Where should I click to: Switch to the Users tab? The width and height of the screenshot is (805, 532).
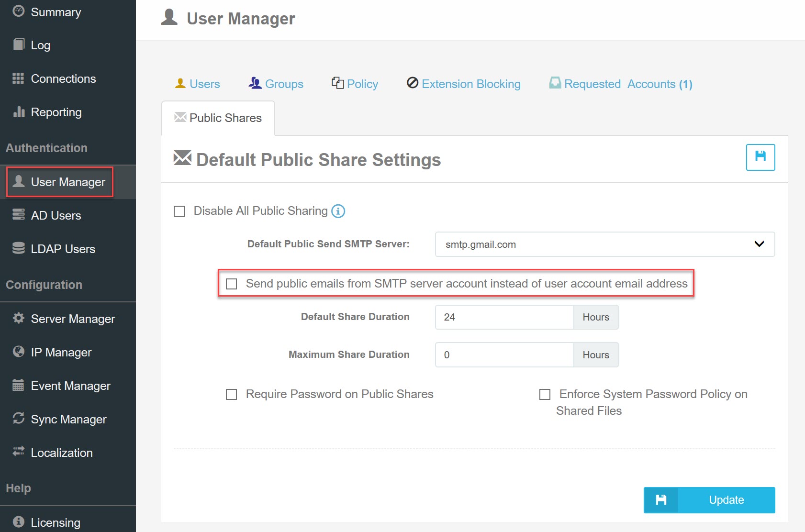(197, 84)
